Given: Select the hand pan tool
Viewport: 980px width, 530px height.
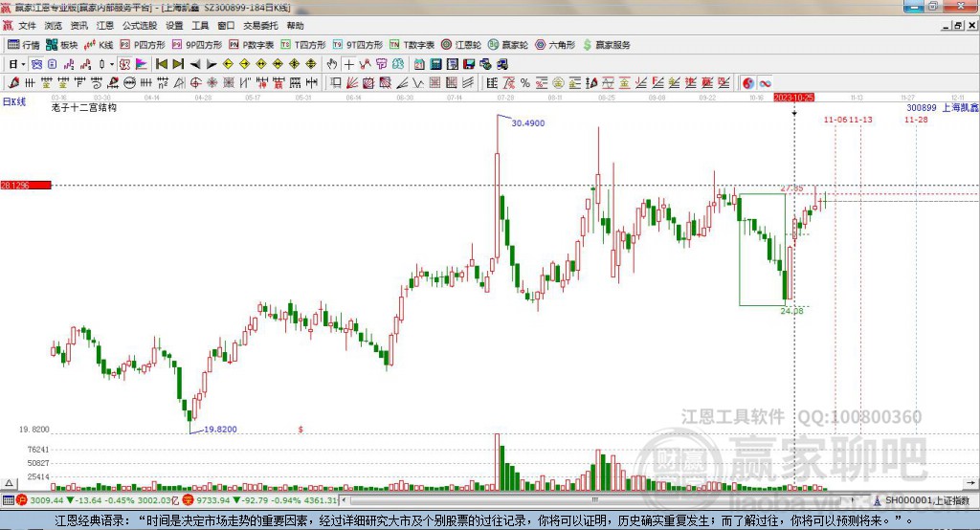Looking at the screenshot, I should [332, 64].
